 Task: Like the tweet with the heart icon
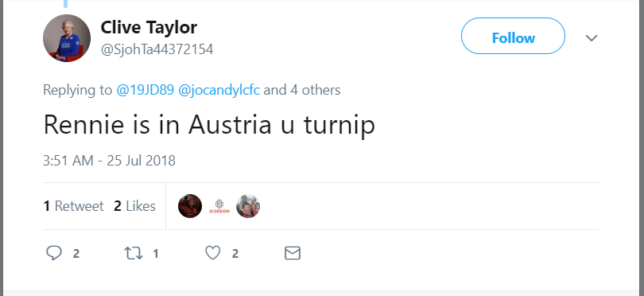coord(213,253)
